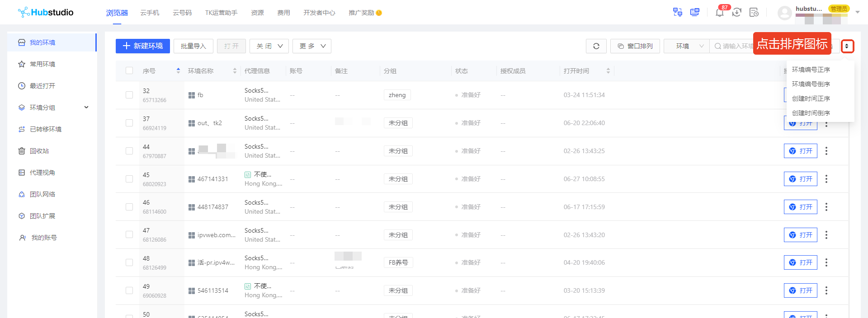Open the notification bell with 87 badge
Screen dimensions: 868x318
(720, 12)
